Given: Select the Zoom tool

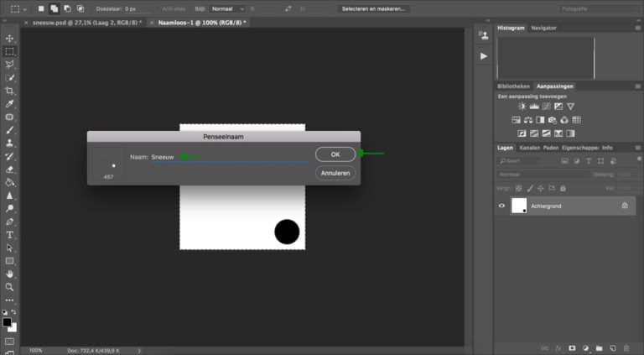Looking at the screenshot, I should click(x=9, y=287).
